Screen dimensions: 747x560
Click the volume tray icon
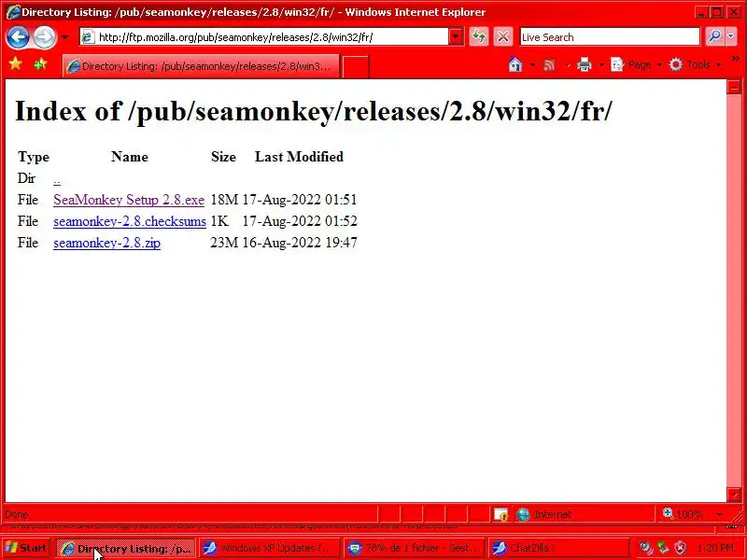645,548
